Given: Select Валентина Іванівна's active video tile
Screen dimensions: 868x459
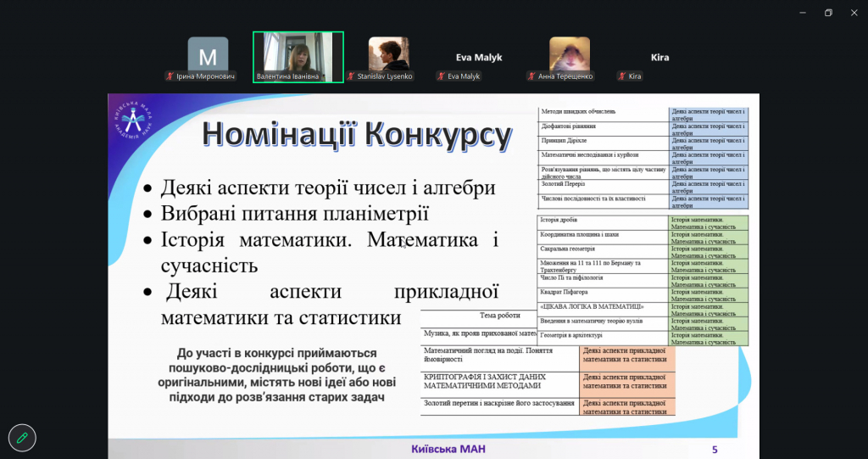Looking at the screenshot, I should (298, 53).
